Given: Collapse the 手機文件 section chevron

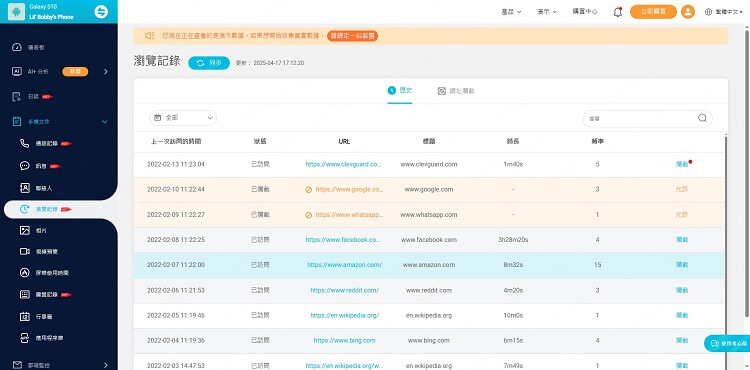Looking at the screenshot, I should [105, 122].
